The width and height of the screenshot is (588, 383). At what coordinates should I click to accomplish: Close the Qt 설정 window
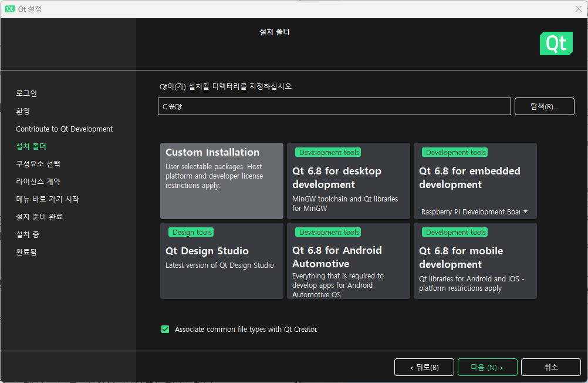(578, 9)
